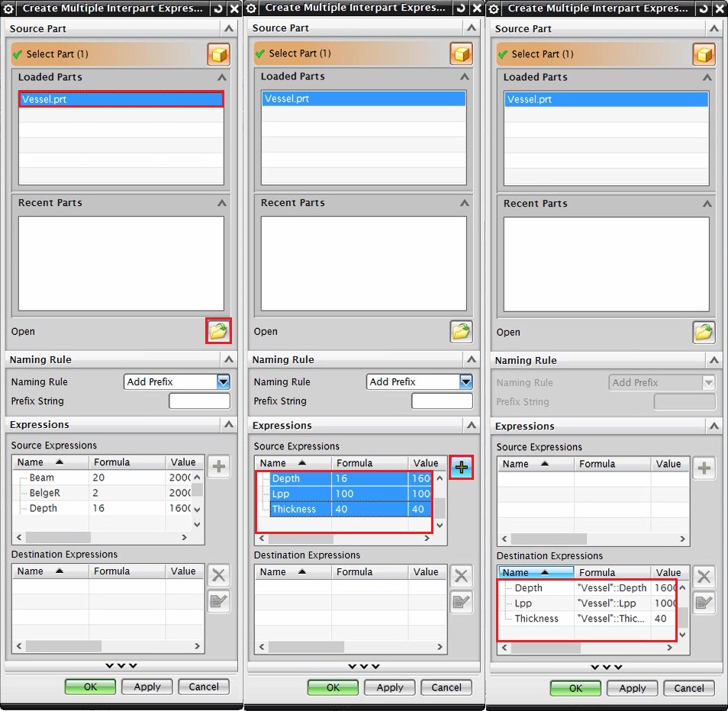Expand more options chevrons at bottom of right dialog
The width and height of the screenshot is (728, 711).
(x=607, y=667)
